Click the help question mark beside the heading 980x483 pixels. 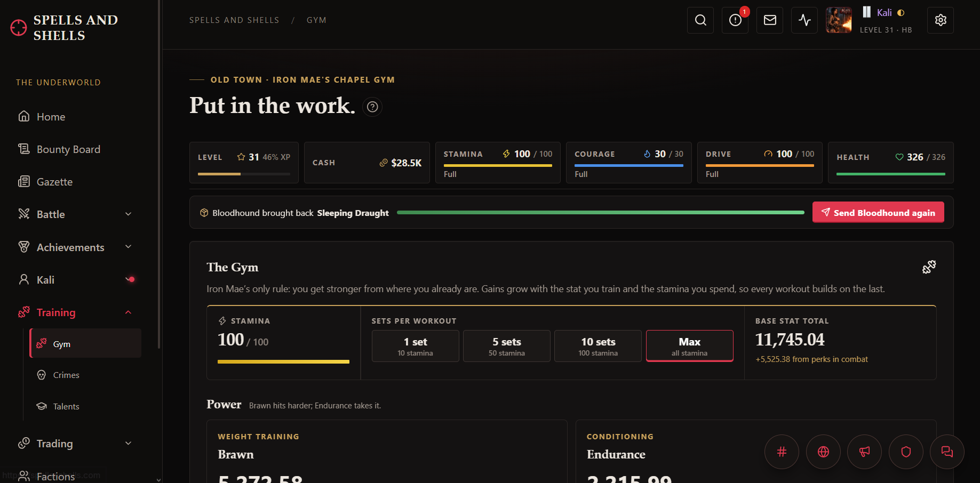(372, 107)
